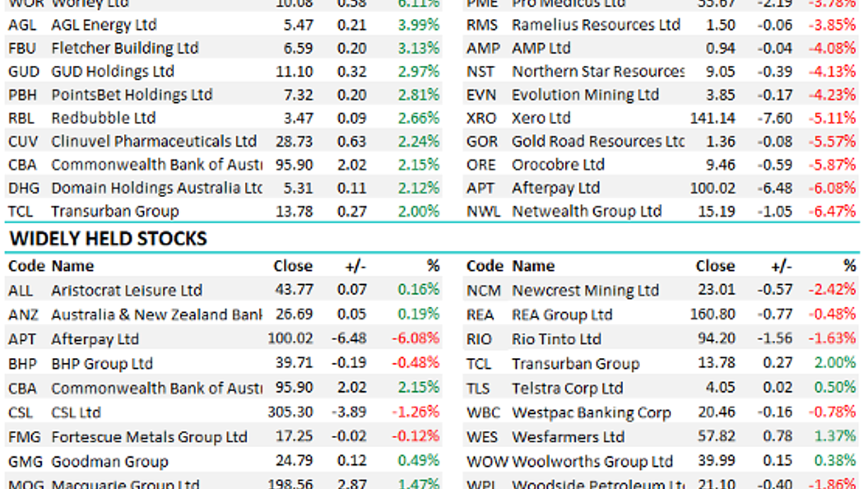Click the 3.99% value for AGL
868x489 pixels.
coord(418,25)
